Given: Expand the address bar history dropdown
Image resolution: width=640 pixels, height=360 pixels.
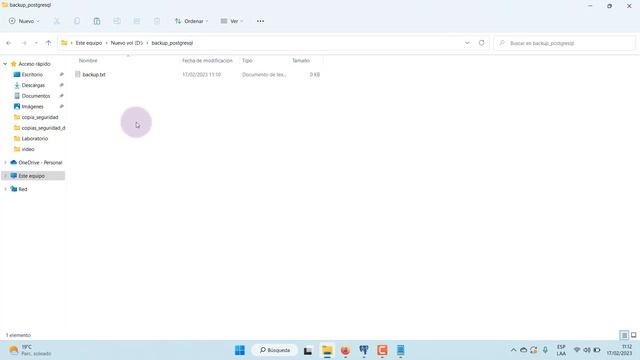Looking at the screenshot, I should [467, 43].
